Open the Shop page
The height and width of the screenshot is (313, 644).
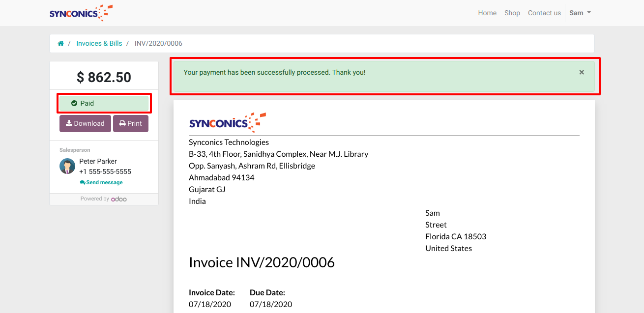512,13
